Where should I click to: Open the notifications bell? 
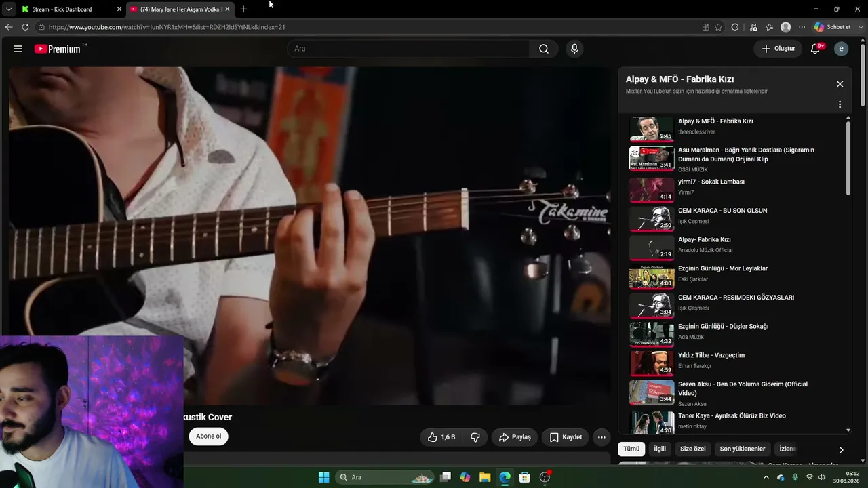coord(816,49)
